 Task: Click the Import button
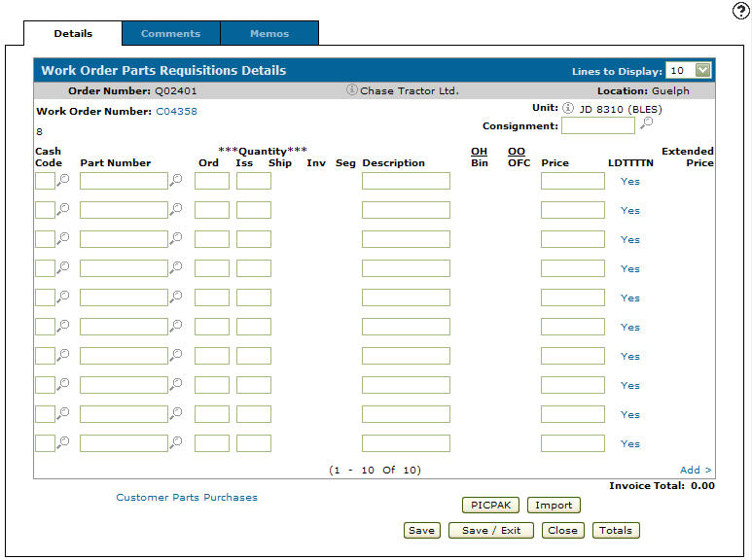(x=554, y=505)
